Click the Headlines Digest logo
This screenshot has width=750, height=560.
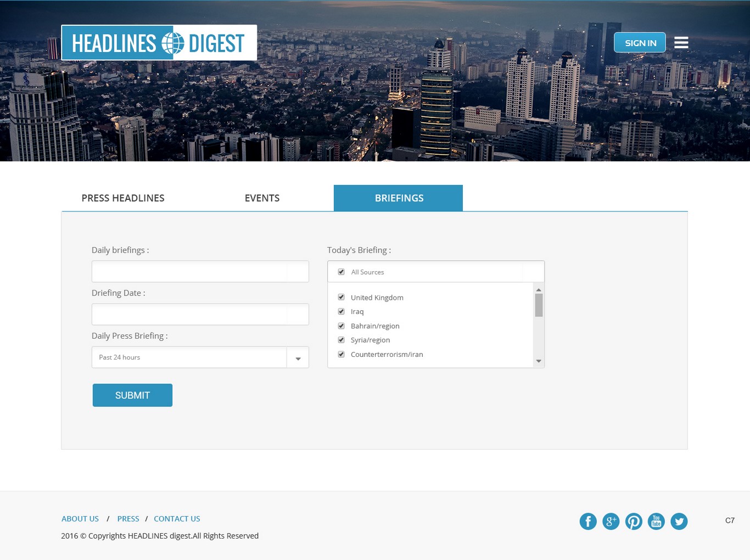(x=159, y=43)
